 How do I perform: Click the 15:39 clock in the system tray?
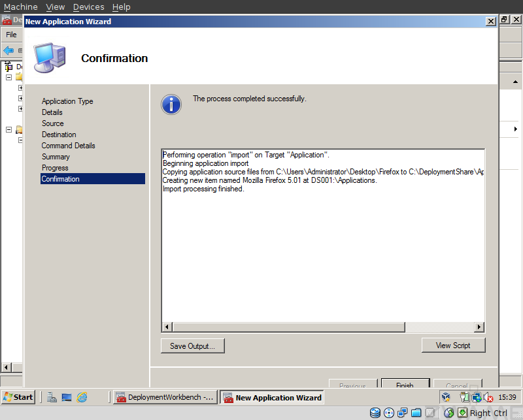pos(507,397)
